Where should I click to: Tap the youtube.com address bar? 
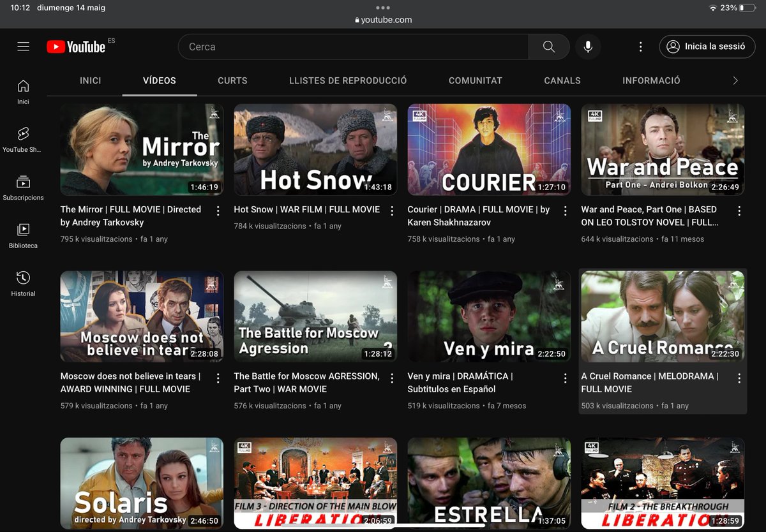click(x=383, y=20)
